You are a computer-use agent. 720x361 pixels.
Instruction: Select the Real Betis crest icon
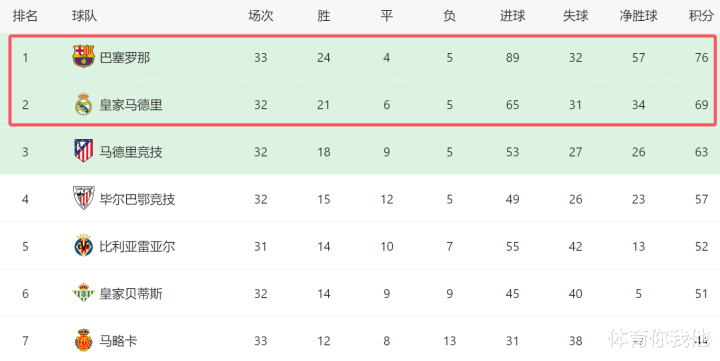point(84,293)
